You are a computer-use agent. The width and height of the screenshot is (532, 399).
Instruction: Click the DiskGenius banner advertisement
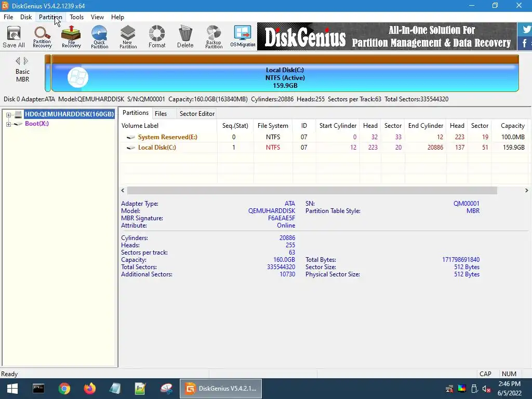click(x=387, y=37)
